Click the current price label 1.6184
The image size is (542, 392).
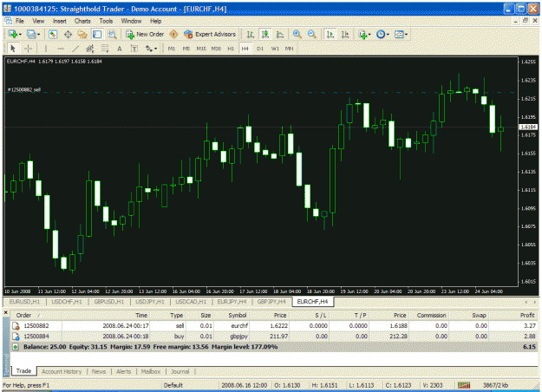[x=528, y=127]
